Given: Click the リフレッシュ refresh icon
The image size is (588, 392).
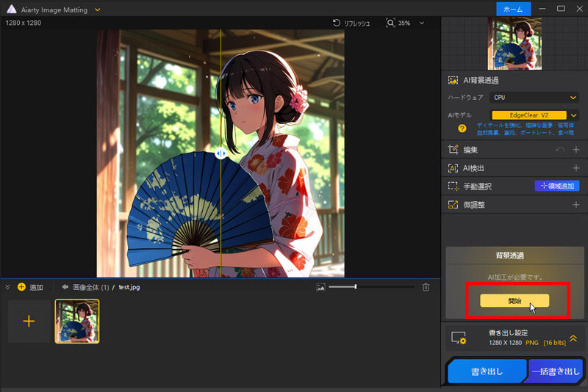Looking at the screenshot, I should (x=337, y=23).
